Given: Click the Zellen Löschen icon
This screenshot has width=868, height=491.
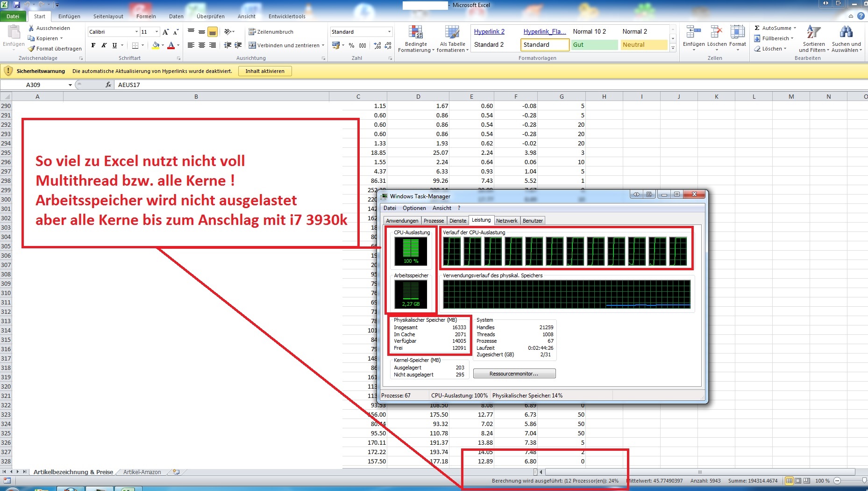Looking at the screenshot, I should (x=716, y=32).
